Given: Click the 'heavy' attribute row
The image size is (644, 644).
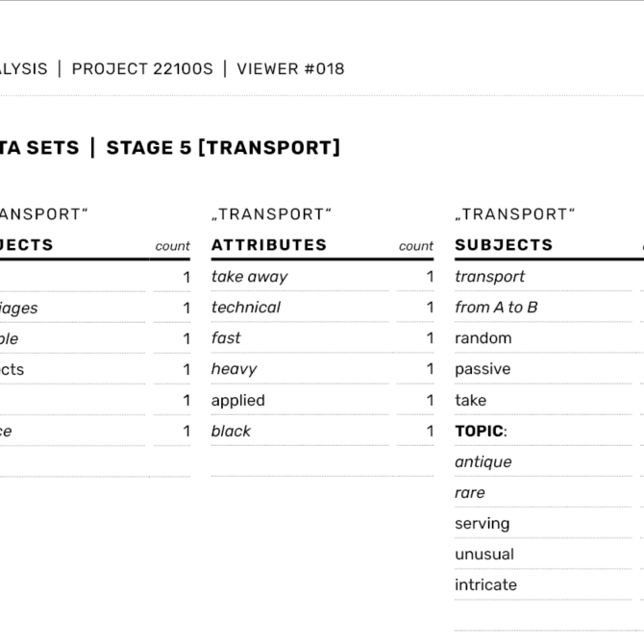Looking at the screenshot, I should point(234,369).
